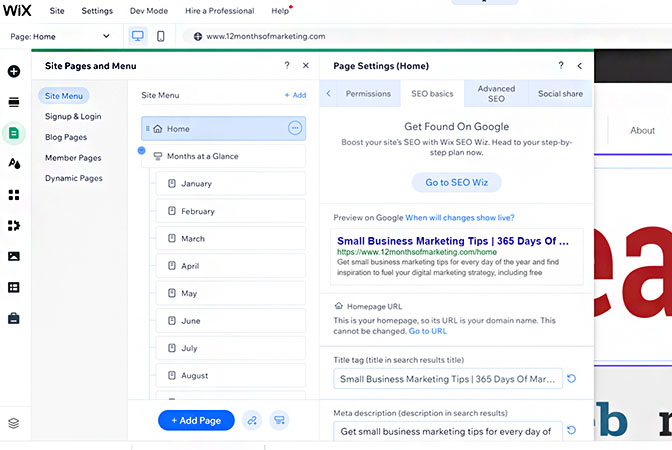This screenshot has width=672, height=450.
Task: Click the blue Add Page button
Action: pyautogui.click(x=196, y=420)
